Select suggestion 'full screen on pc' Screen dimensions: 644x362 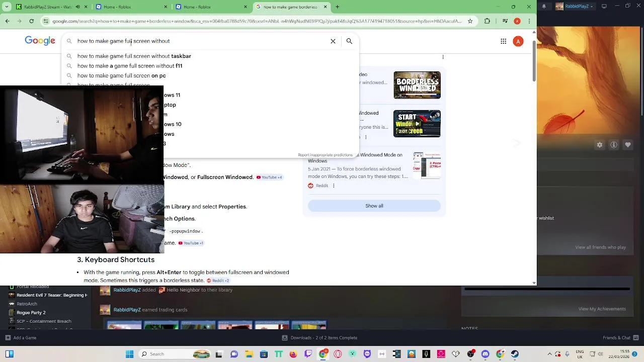tap(122, 75)
